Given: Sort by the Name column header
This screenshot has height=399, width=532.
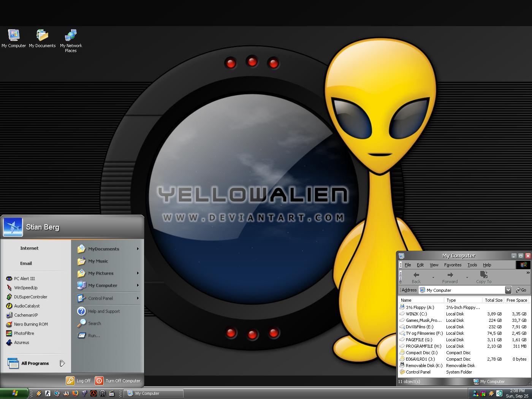Looking at the screenshot, I should 421,300.
